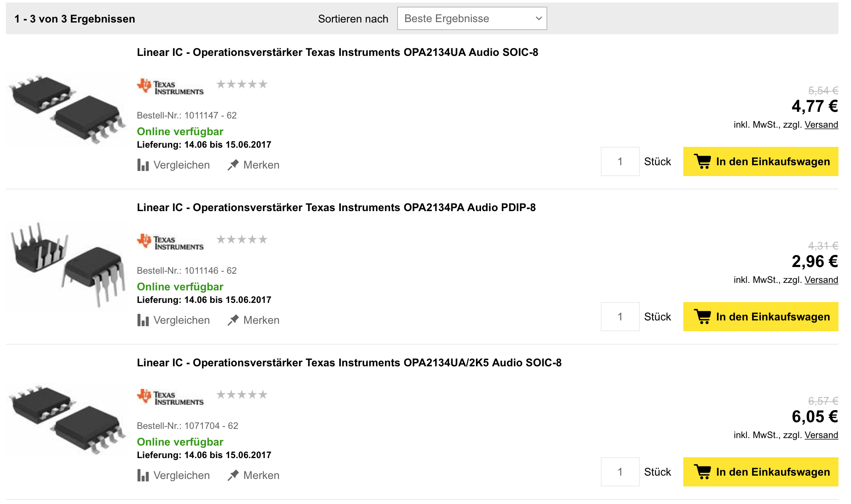851x504 pixels.
Task: Click Texas Instruments logo for item 1011146
Action: [170, 242]
